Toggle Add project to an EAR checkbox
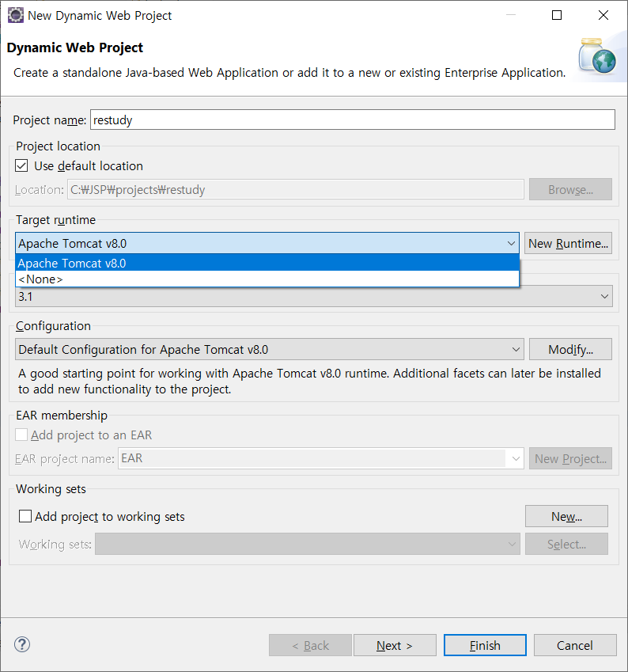628x672 pixels. point(21,435)
